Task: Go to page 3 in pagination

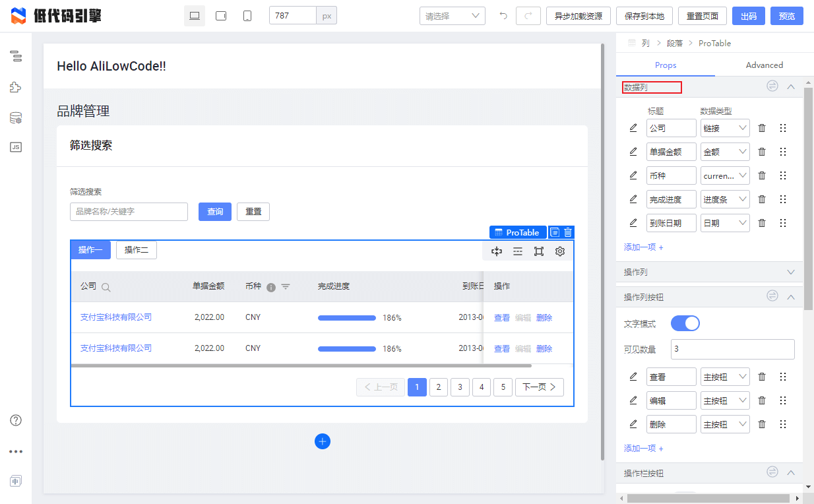Action: 460,387
